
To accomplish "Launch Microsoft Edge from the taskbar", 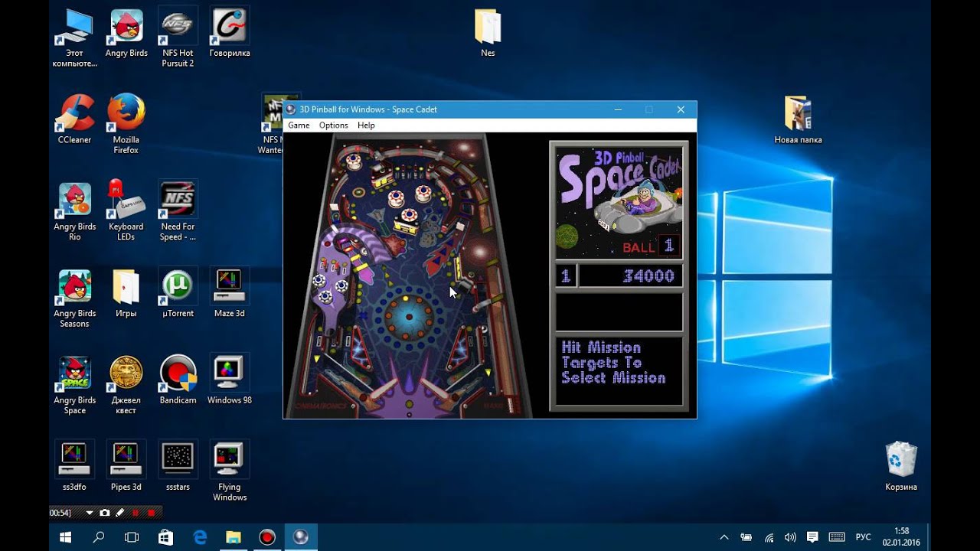I will point(200,537).
